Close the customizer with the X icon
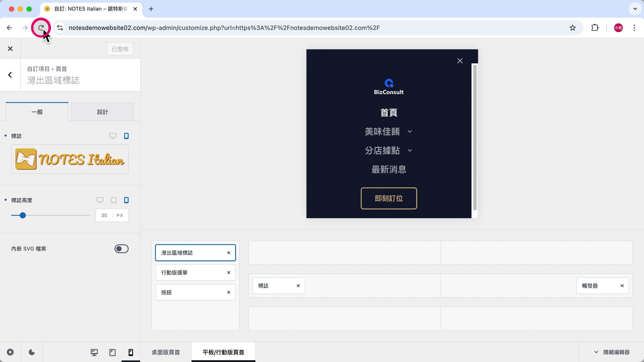The image size is (644, 362). 10,49
